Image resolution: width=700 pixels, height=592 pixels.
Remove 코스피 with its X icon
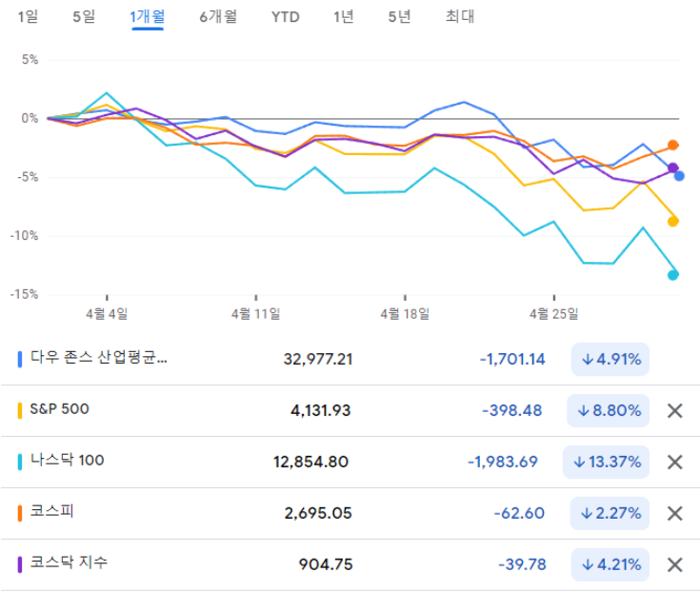point(674,513)
